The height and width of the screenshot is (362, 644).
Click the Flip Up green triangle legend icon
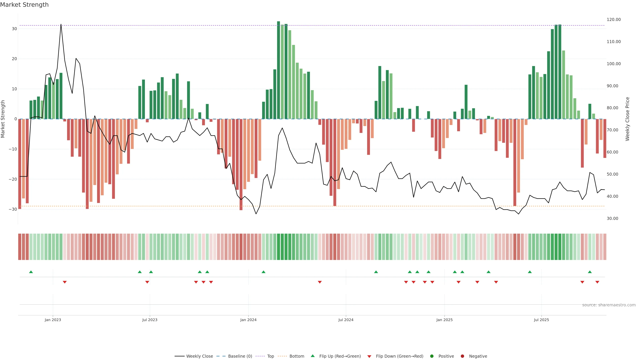(312, 356)
